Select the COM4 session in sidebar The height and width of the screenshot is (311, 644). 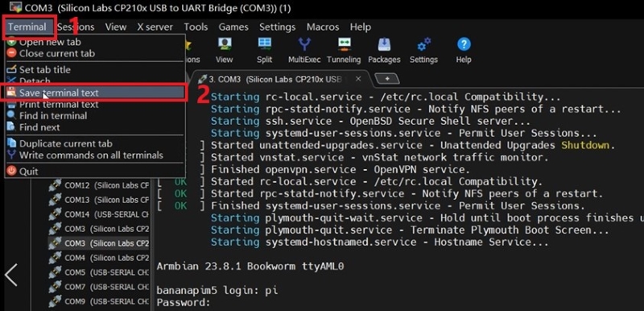pos(98,258)
